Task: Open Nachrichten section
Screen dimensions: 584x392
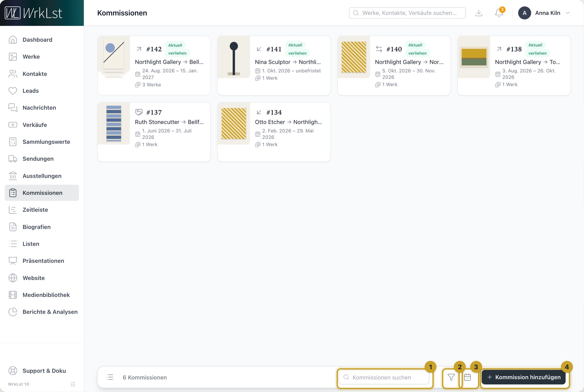Action: coord(42,108)
